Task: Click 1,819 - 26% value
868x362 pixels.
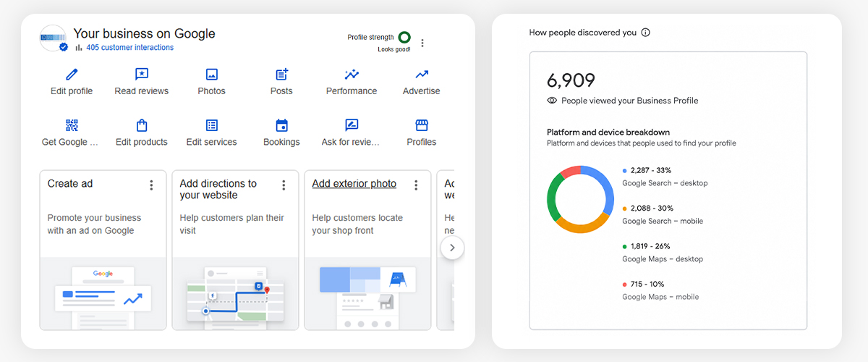Action: (651, 246)
